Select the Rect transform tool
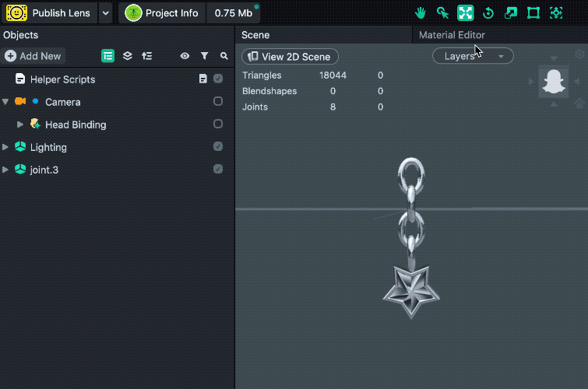The width and height of the screenshot is (588, 389). click(533, 13)
